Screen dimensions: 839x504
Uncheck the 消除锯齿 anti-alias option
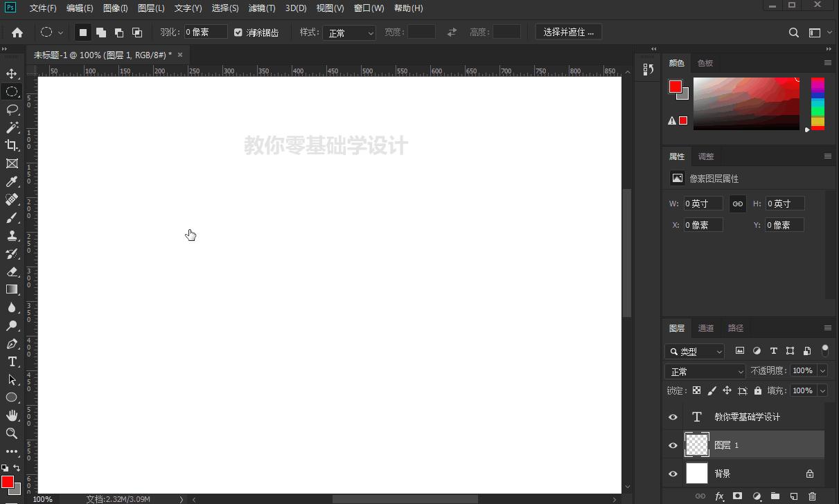point(238,32)
